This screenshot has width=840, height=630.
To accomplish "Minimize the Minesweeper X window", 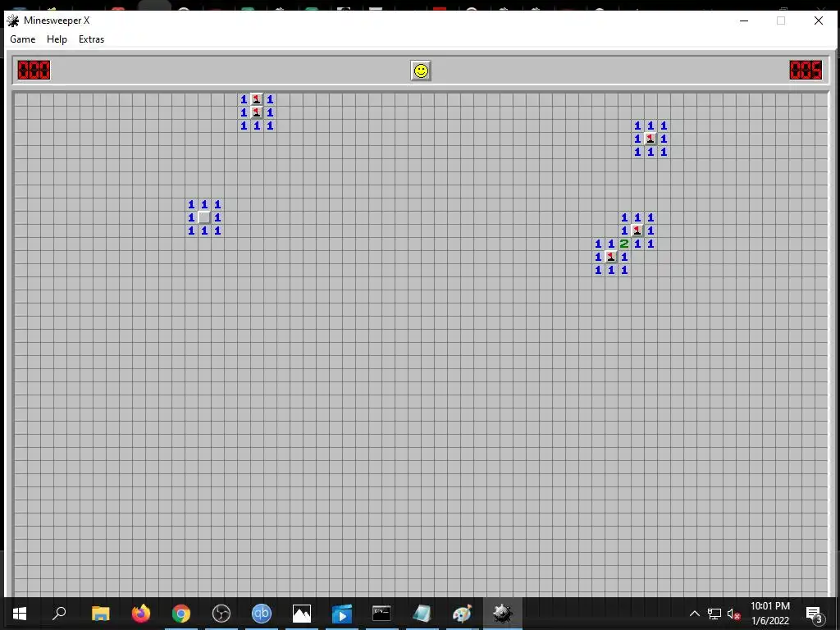I will pyautogui.click(x=744, y=21).
